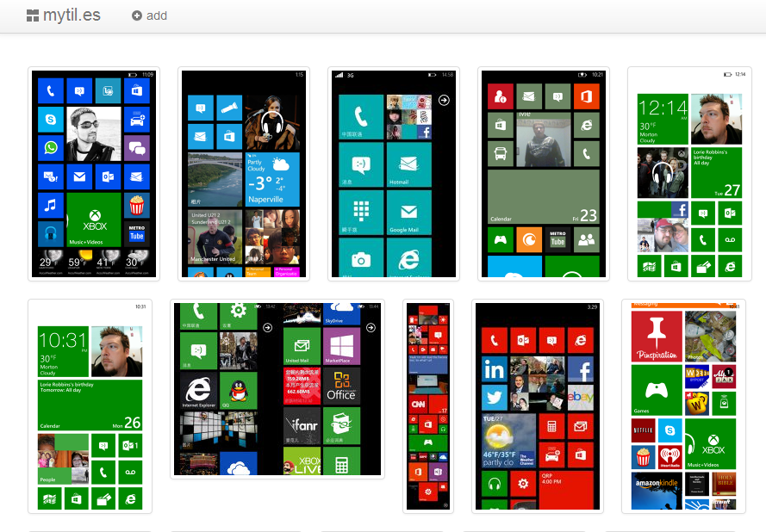Open the wide double-screen thumbnail with Office tile
This screenshot has height=532, width=766.
277,389
